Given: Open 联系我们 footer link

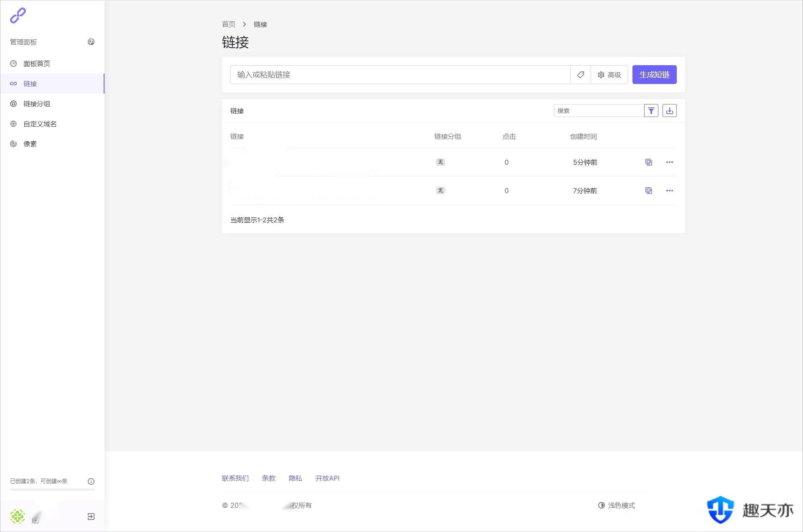Looking at the screenshot, I should (x=235, y=478).
